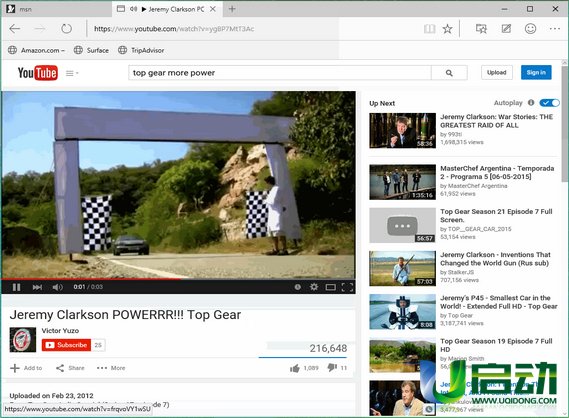Switch to the msn tab
Viewport: 569px width, 418px height.
[56, 9]
